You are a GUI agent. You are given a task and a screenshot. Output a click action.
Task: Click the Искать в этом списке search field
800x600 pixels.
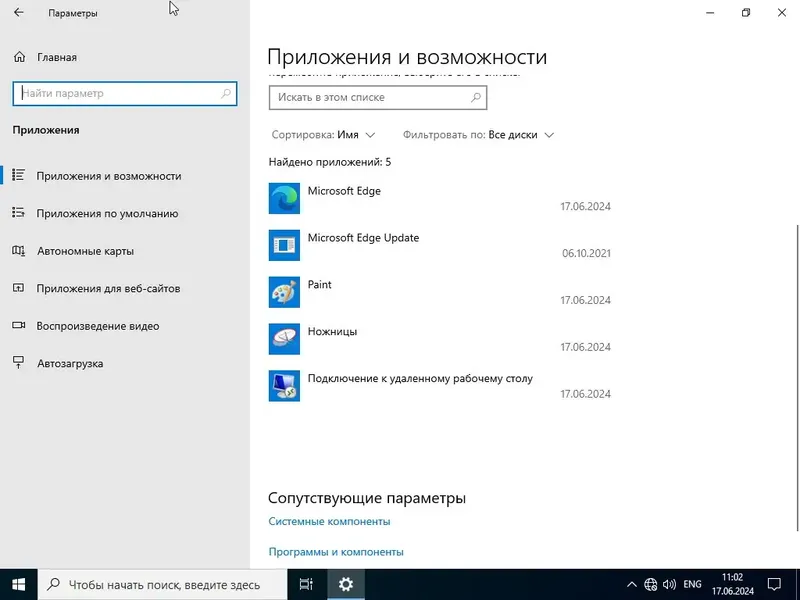(x=377, y=97)
